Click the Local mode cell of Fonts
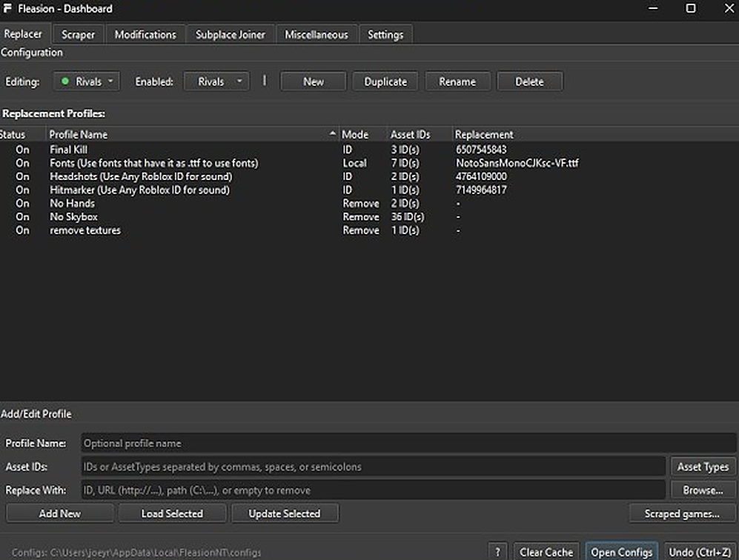The image size is (739, 560). (354, 163)
